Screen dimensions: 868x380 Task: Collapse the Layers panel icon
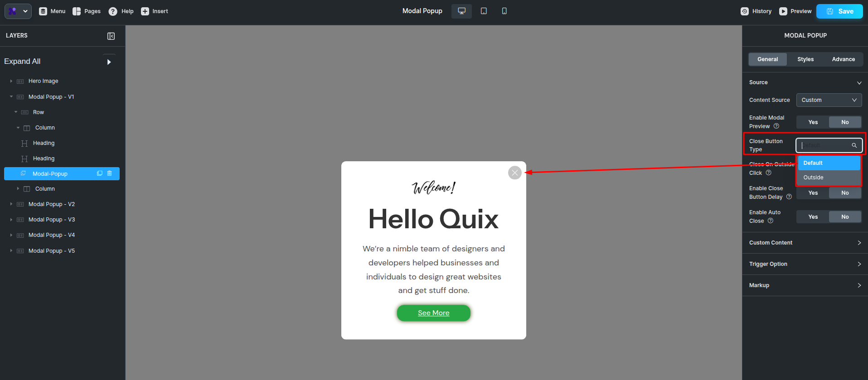(x=111, y=36)
